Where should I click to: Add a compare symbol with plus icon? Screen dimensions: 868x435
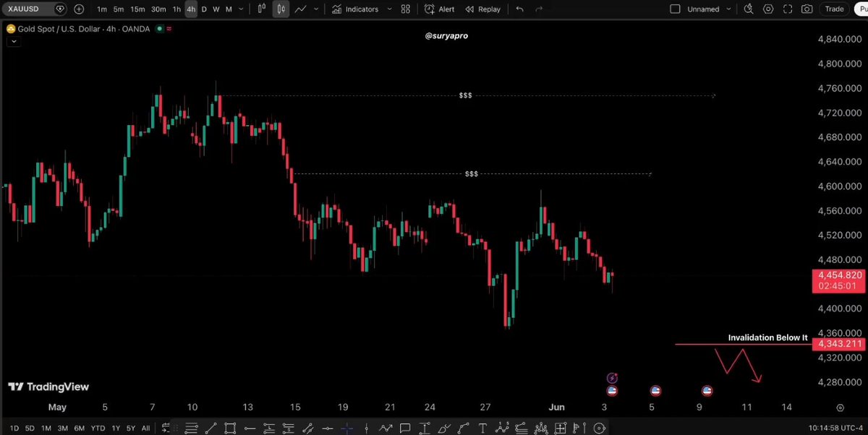[x=78, y=9]
